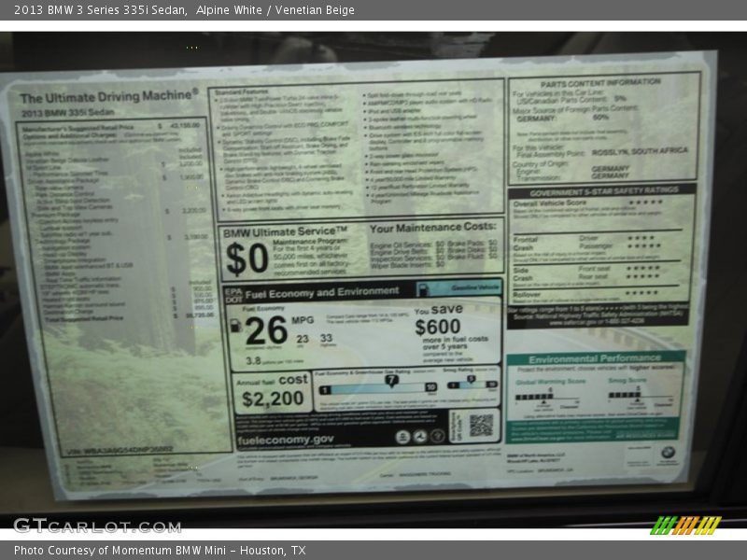Image resolution: width=747 pixels, height=560 pixels.
Task: Click 'Alpine White / Venetian Beige' color text
Action: click(275, 10)
